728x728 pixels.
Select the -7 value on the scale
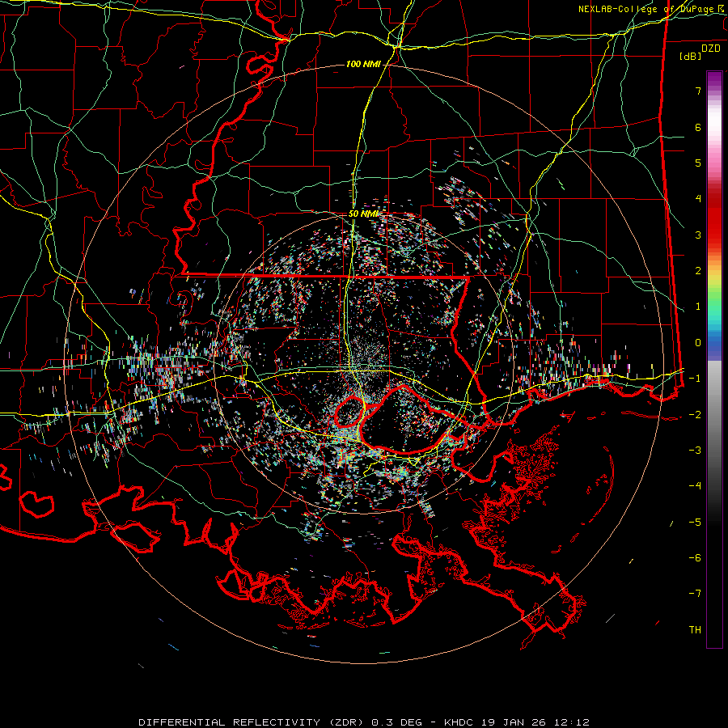695,594
